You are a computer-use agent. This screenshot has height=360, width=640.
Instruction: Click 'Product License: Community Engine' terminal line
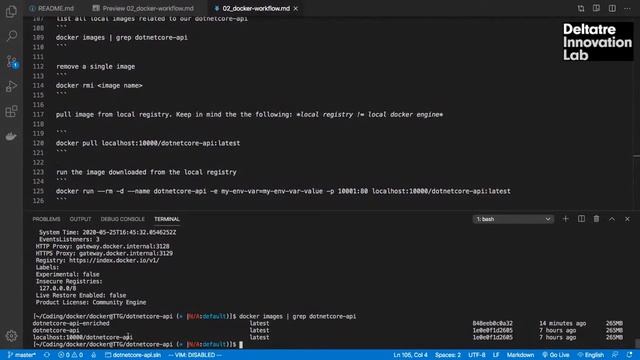[91, 302]
